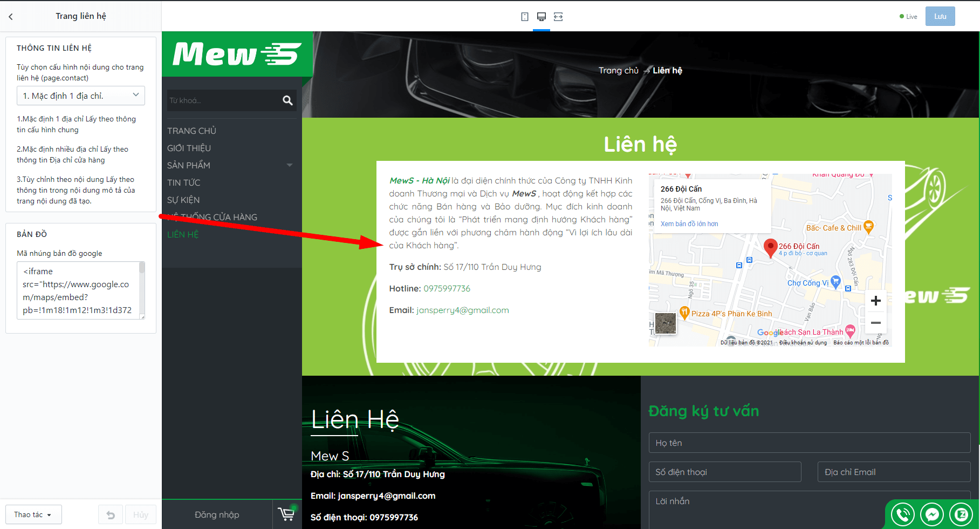Open TRANG CHỦ menu item
Viewport: 980px width, 529px height.
[x=191, y=131]
